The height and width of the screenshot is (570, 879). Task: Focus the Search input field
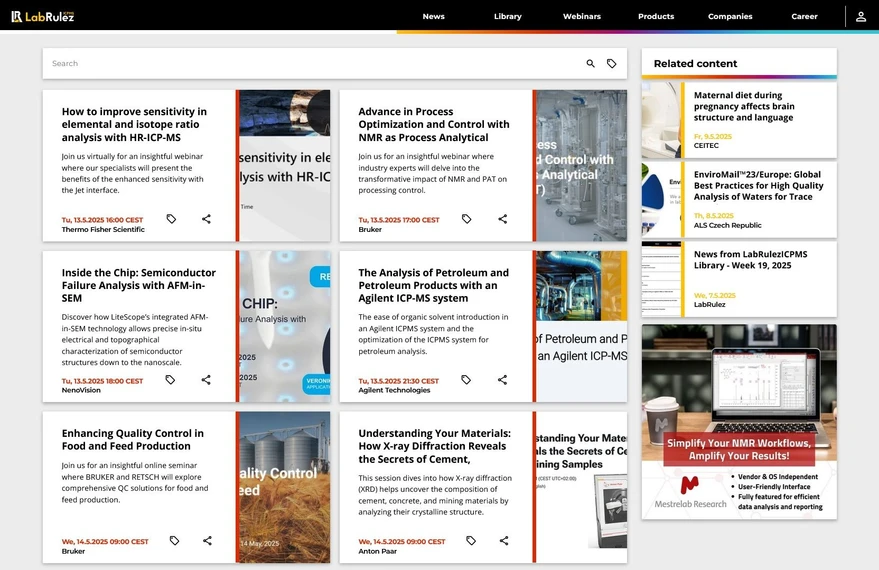tap(314, 63)
